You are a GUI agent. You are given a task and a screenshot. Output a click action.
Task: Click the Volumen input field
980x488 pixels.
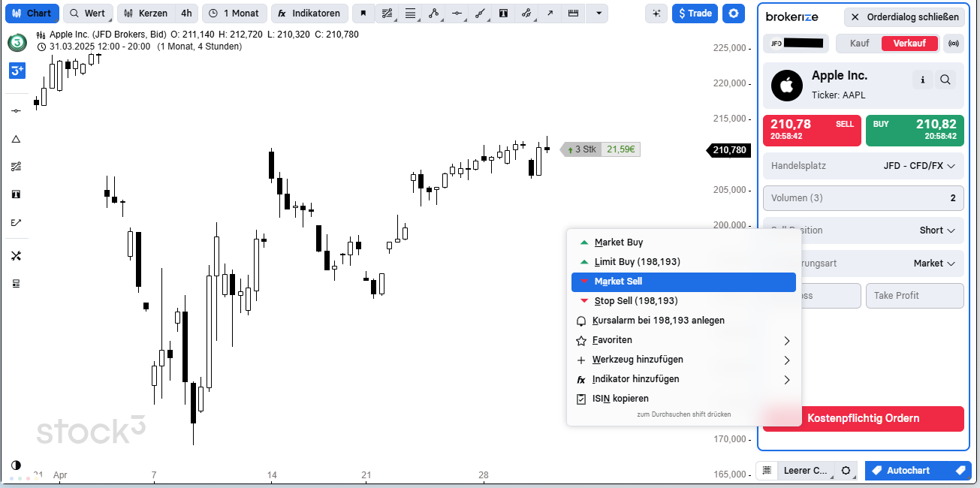click(863, 198)
